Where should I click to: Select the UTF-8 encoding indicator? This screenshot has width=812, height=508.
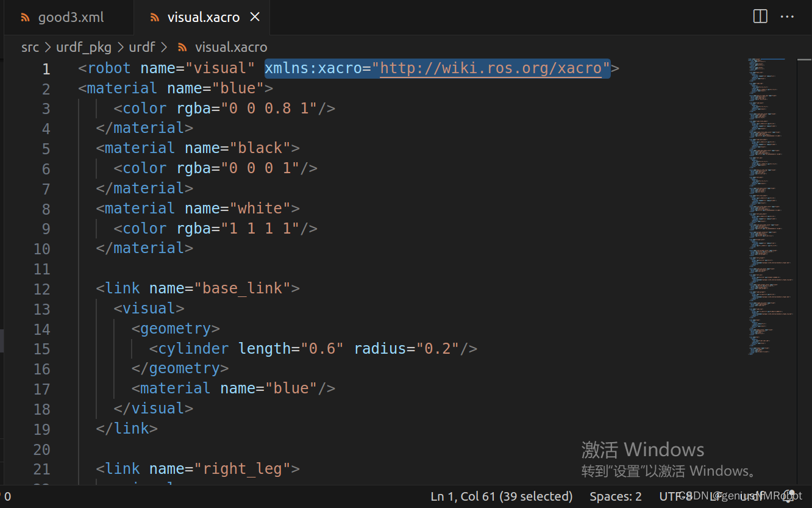click(675, 496)
